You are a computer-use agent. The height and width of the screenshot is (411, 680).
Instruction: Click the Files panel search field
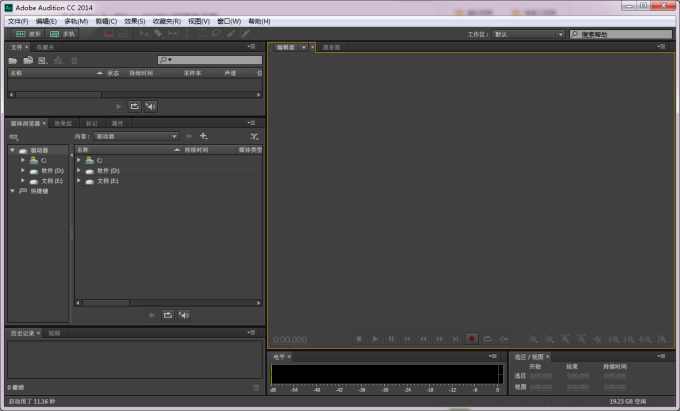[x=210, y=60]
